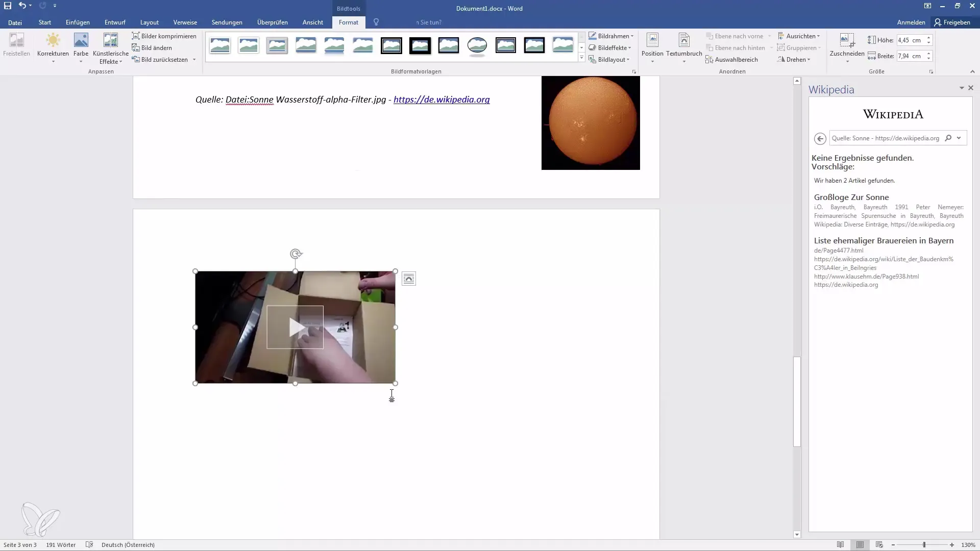The width and height of the screenshot is (980, 551).
Task: Click the Ansicht menu item
Action: (312, 22)
